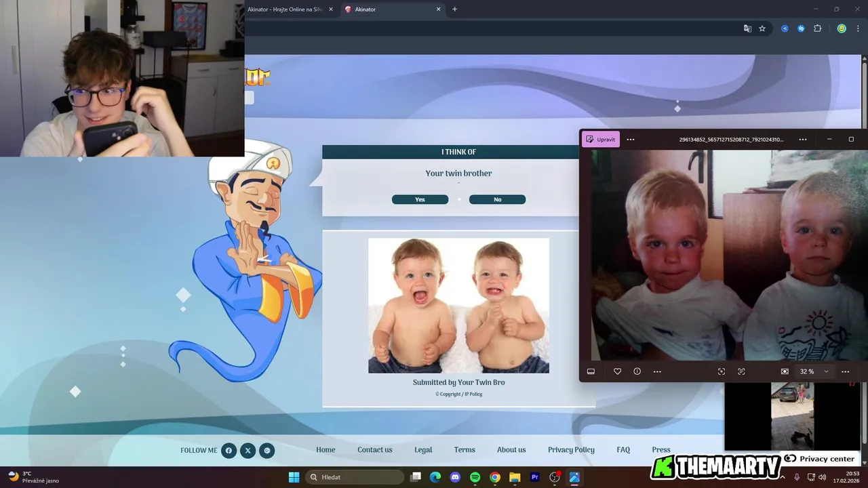Open OBS Studio from the taskbar
The height and width of the screenshot is (488, 868).
pos(555,477)
